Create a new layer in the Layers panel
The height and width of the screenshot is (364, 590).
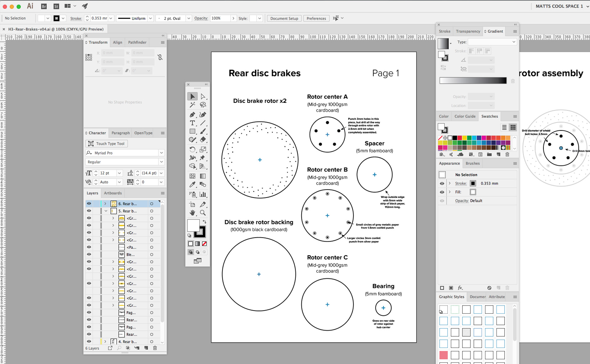pyautogui.click(x=146, y=348)
